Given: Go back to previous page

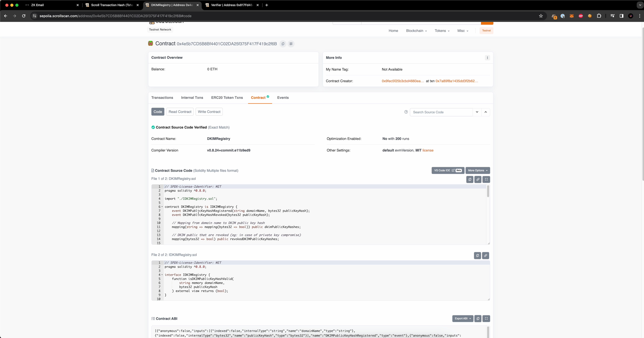Looking at the screenshot, I should (x=6, y=16).
